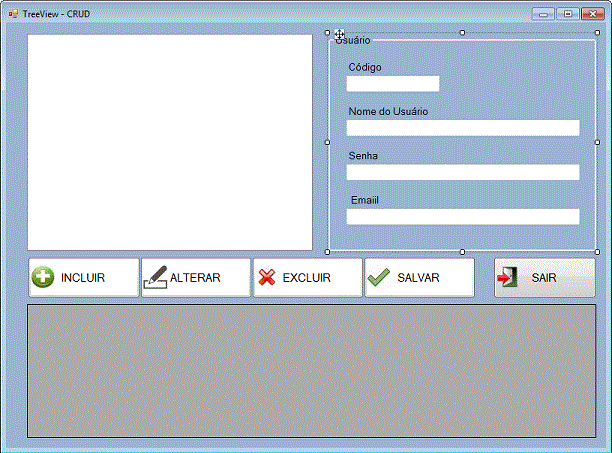
Task: Click the Usuário group box caption
Action: (353, 40)
